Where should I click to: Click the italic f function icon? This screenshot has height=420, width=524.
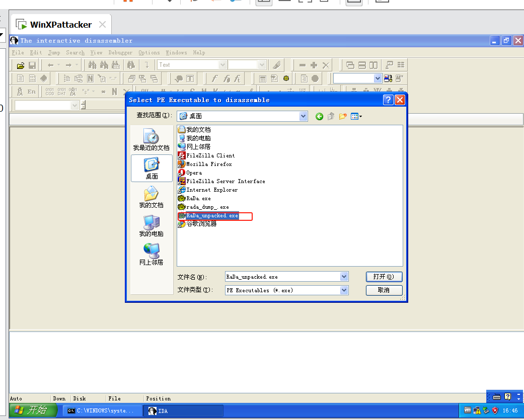click(x=214, y=78)
